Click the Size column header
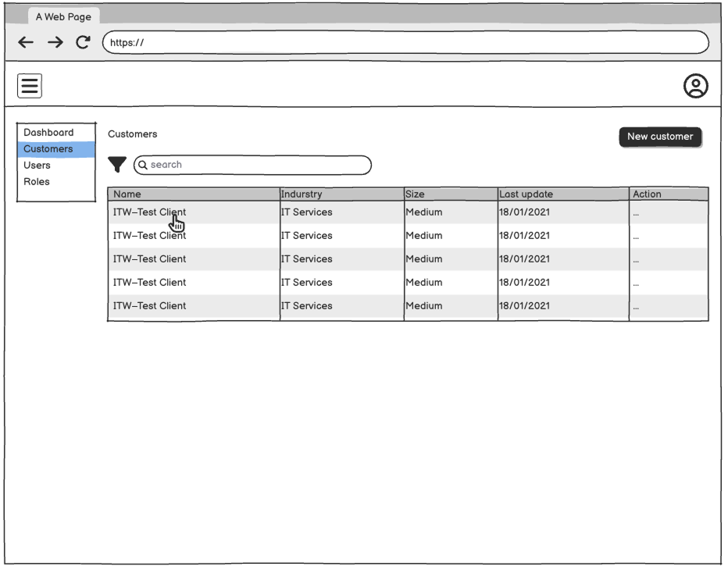728x570 pixels. point(415,194)
